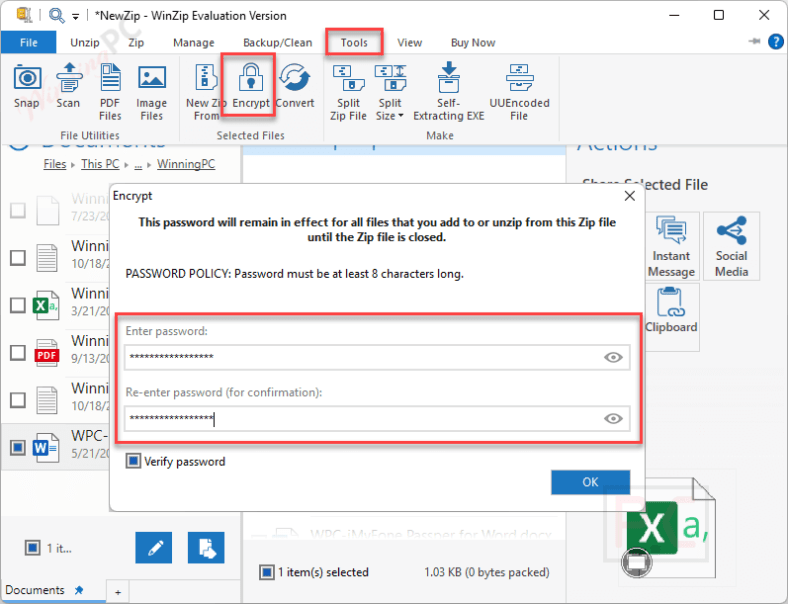Open the File menu
The width and height of the screenshot is (788, 604).
click(29, 43)
